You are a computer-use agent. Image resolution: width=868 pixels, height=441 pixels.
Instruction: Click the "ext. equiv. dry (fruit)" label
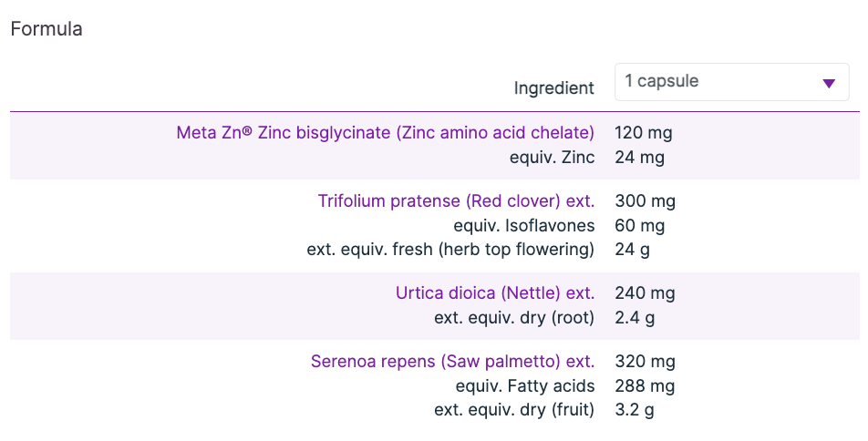(514, 410)
